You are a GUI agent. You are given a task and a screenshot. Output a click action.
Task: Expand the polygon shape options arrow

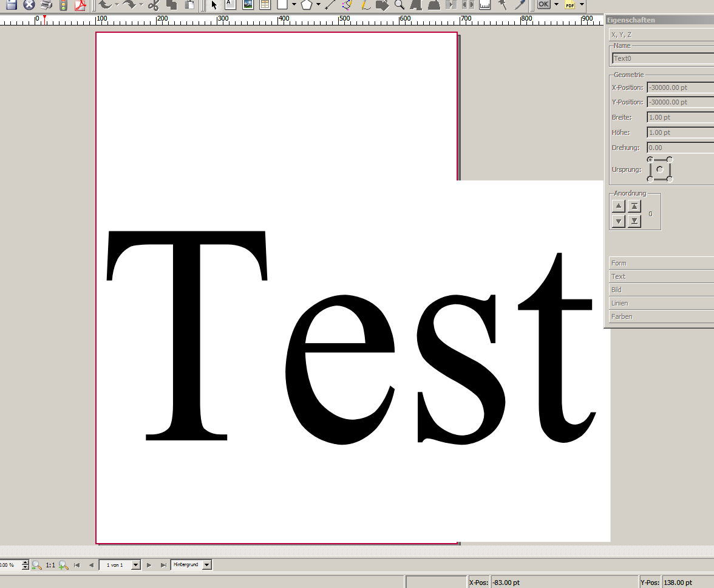click(x=318, y=5)
